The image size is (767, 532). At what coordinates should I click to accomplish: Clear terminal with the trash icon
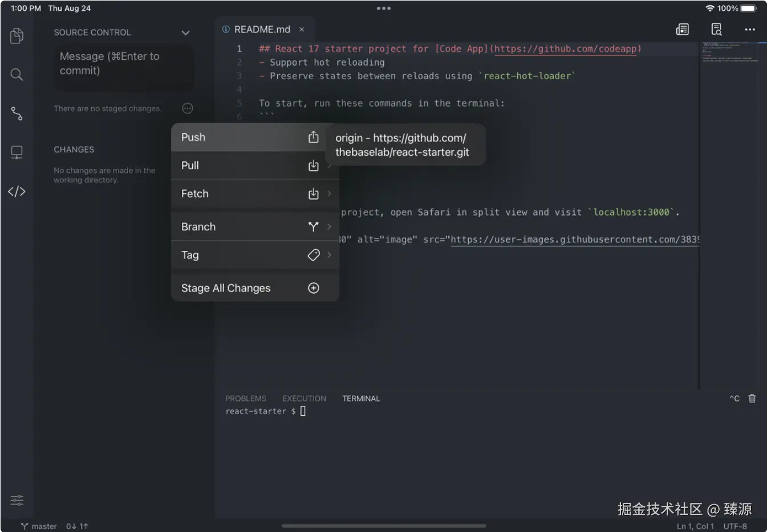pos(752,399)
